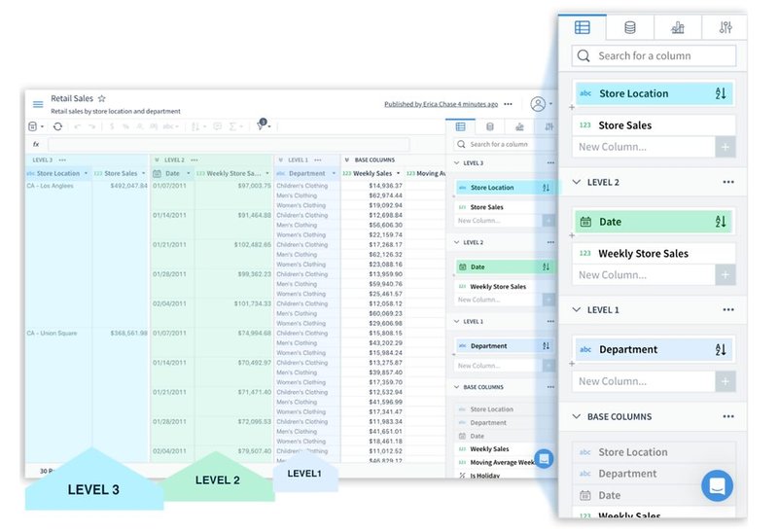
Task: Toggle sort on enlarged Store Location pill
Action: [721, 93]
